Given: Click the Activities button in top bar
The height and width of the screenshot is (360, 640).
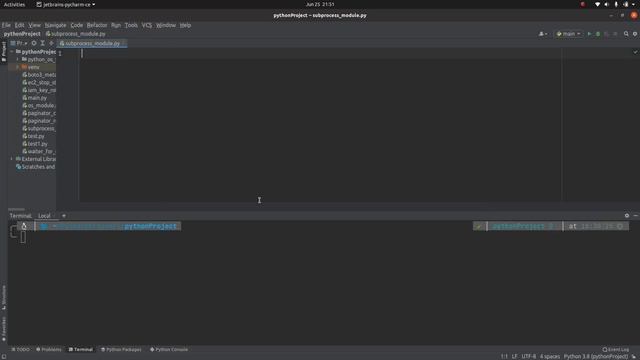Looking at the screenshot, I should 14,4.
